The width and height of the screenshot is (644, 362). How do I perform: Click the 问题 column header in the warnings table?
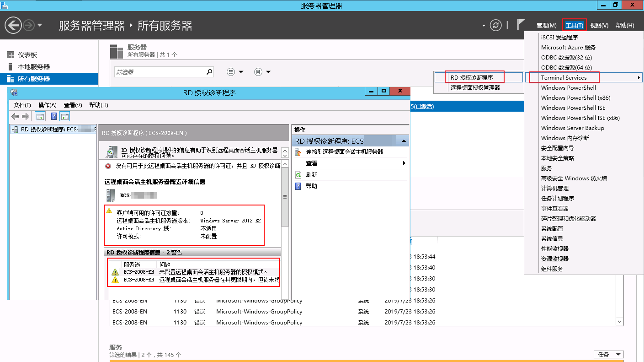point(218,265)
